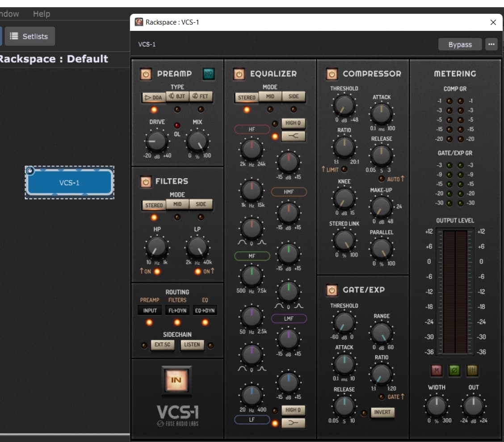Set Filters mode to Side
Image resolution: width=504 pixels, height=442 pixels.
coord(201,204)
